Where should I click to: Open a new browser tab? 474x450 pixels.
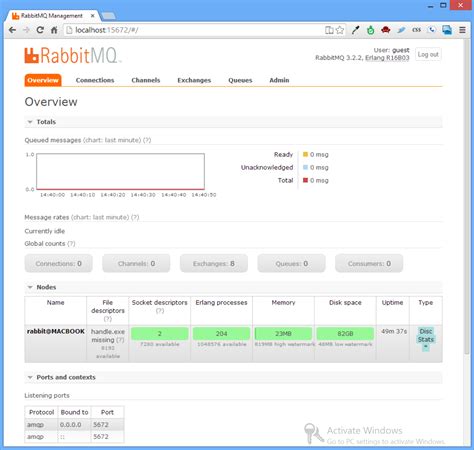pos(108,16)
